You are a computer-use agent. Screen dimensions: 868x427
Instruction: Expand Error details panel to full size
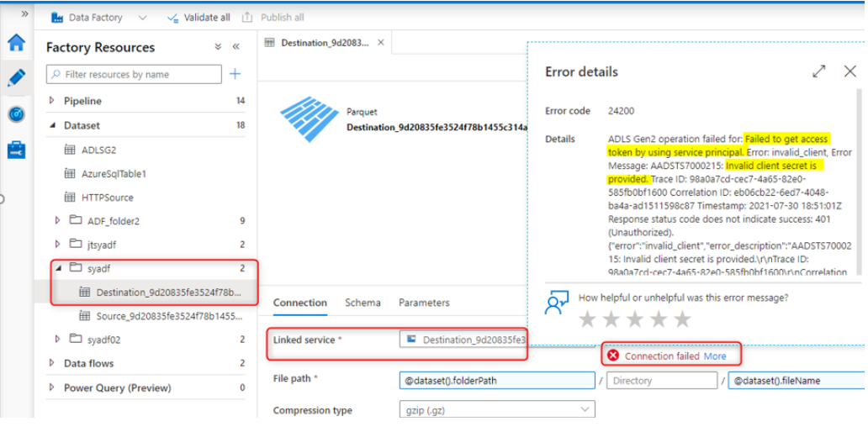pos(818,71)
